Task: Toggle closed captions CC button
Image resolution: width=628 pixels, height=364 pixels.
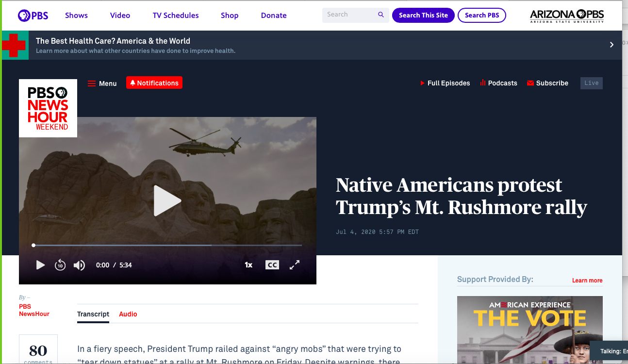Action: pos(272,265)
